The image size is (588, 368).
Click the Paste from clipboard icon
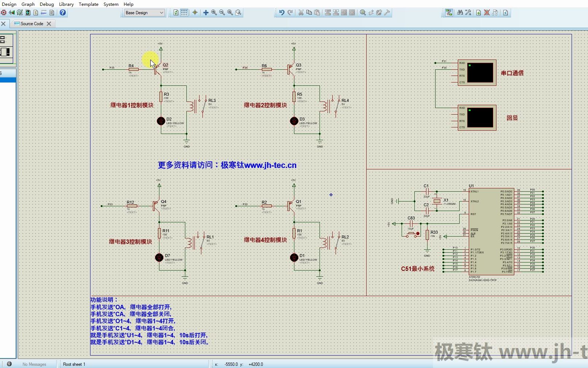point(317,12)
